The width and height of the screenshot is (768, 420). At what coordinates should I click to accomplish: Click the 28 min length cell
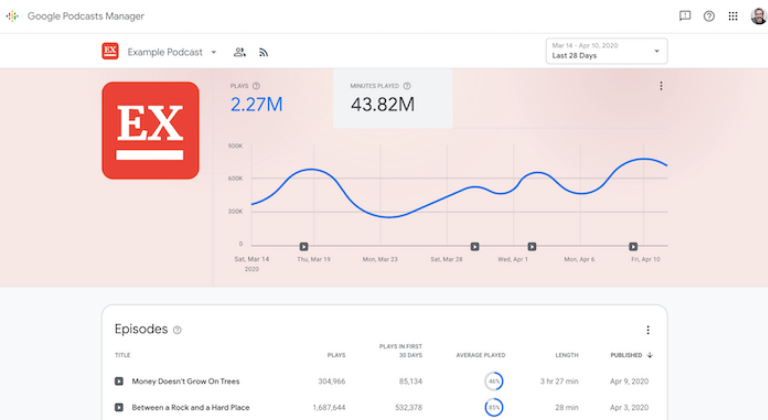[x=567, y=407]
